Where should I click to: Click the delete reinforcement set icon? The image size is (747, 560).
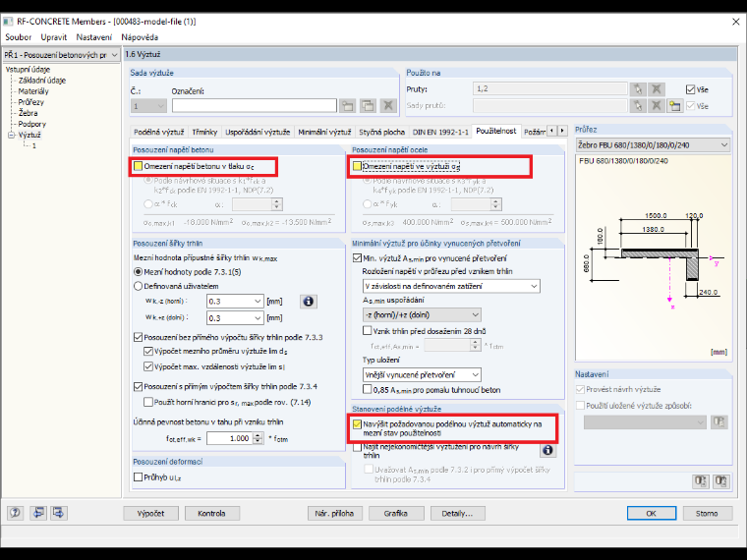388,106
